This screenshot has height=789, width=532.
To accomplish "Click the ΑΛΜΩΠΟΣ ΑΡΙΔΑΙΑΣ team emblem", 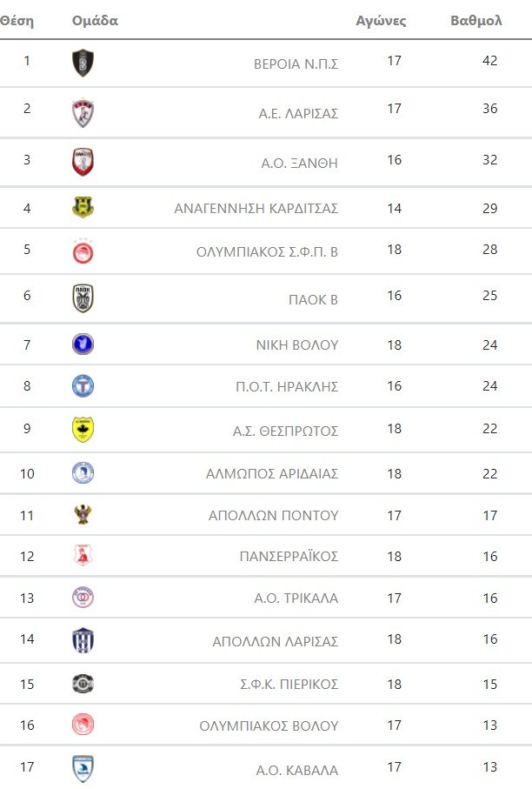I will [83, 473].
